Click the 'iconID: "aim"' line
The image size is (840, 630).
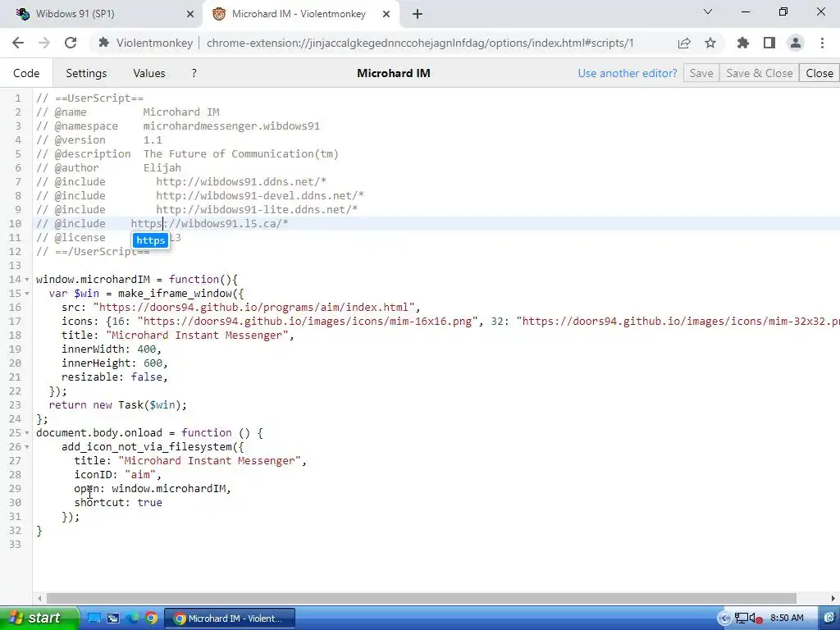click(x=118, y=475)
